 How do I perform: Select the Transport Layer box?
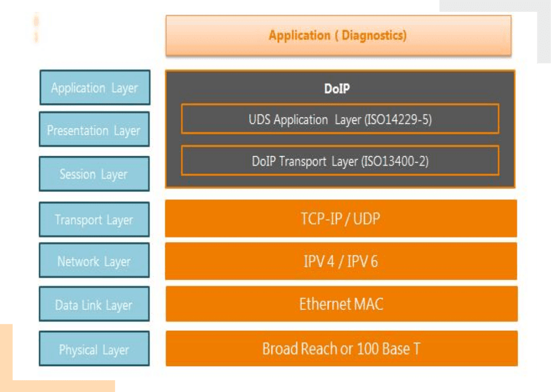94,219
